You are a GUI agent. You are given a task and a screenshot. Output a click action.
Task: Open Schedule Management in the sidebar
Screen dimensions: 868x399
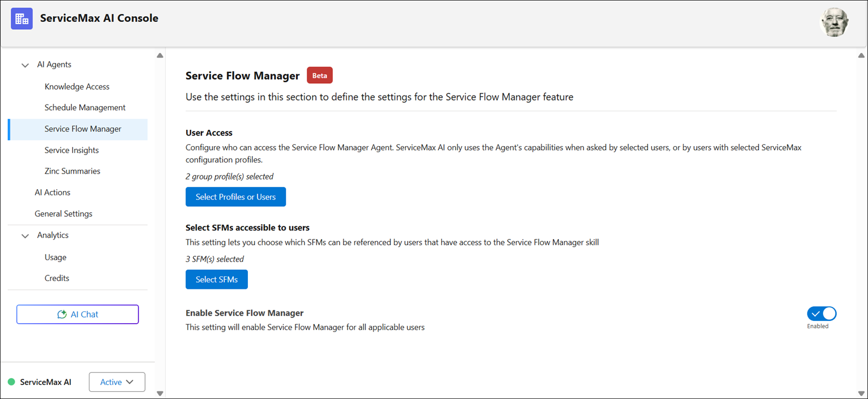point(85,107)
